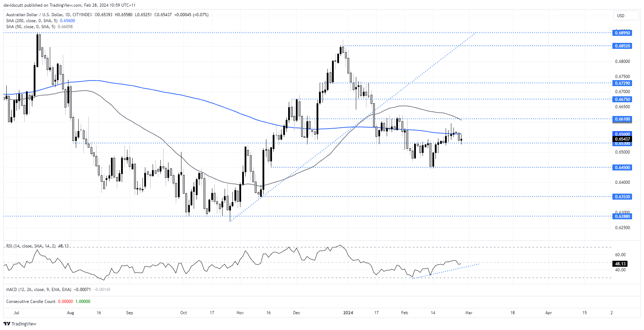Screen dimensions: 644x330
Task: Select the 0.66750 price level label
Action: [x=622, y=99]
